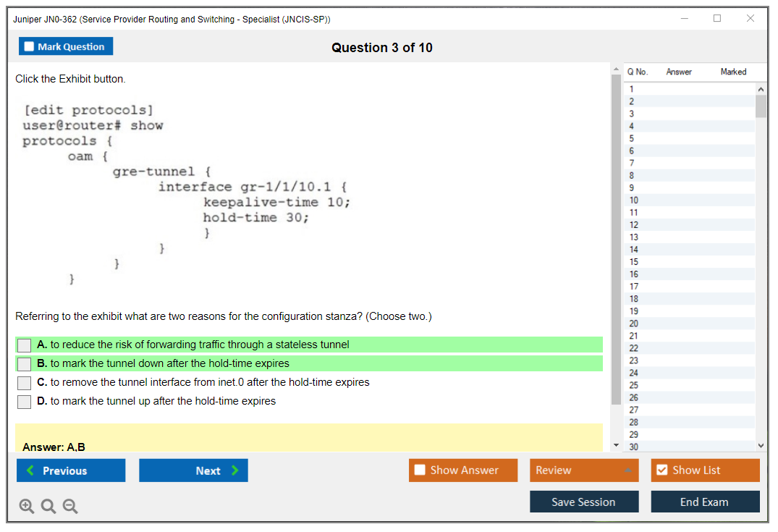Click the reset zoom magnifier icon
This screenshot has width=778, height=532.
pyautogui.click(x=48, y=507)
